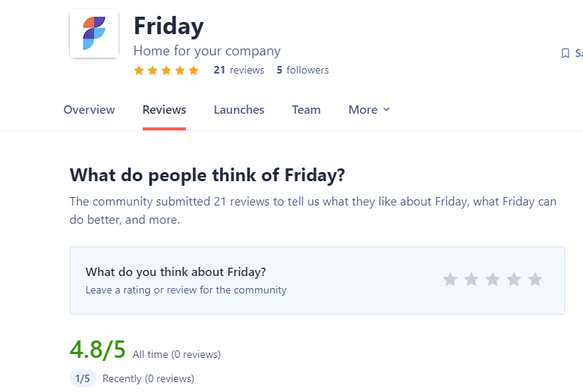583x392 pixels.
Task: Open the 5 followers link
Action: (303, 71)
